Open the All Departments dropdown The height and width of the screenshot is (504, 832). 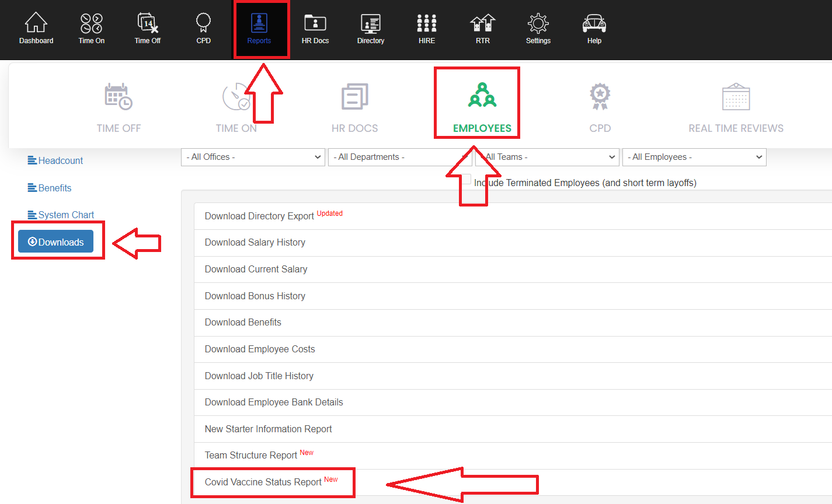pyautogui.click(x=399, y=157)
